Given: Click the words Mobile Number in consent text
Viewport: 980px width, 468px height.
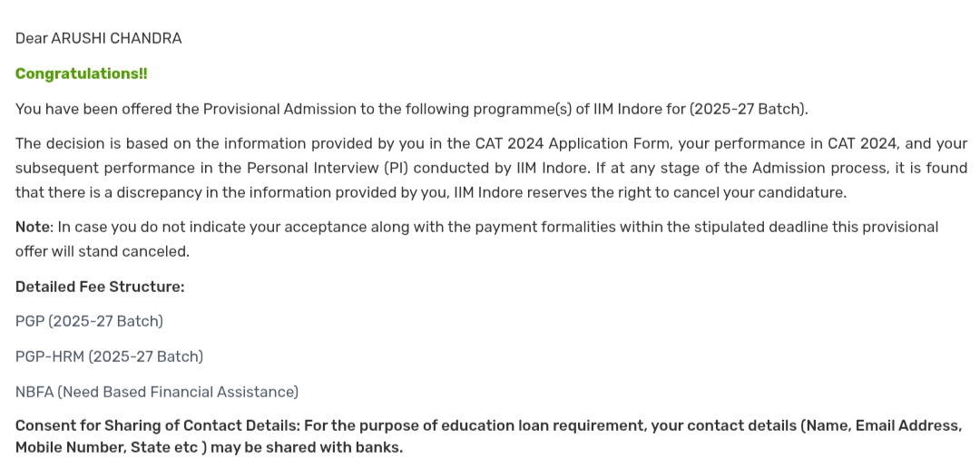Looking at the screenshot, I should [x=69, y=447].
